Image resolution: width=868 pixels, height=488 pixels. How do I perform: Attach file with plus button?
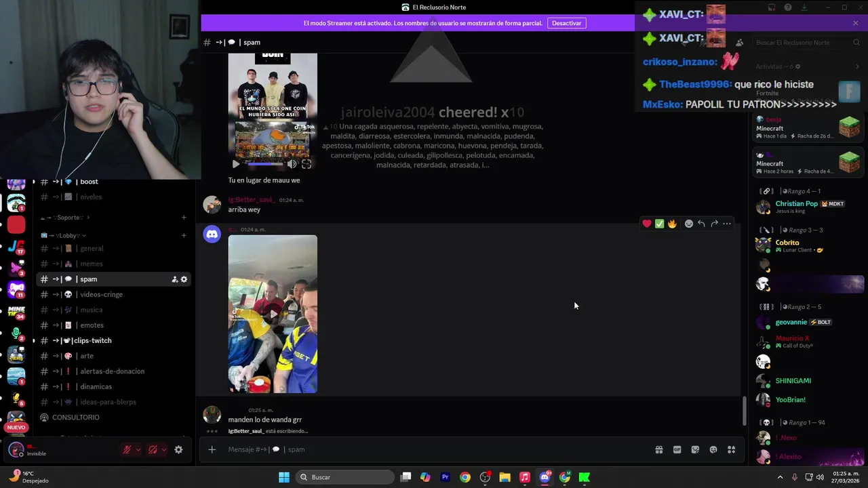click(x=212, y=449)
